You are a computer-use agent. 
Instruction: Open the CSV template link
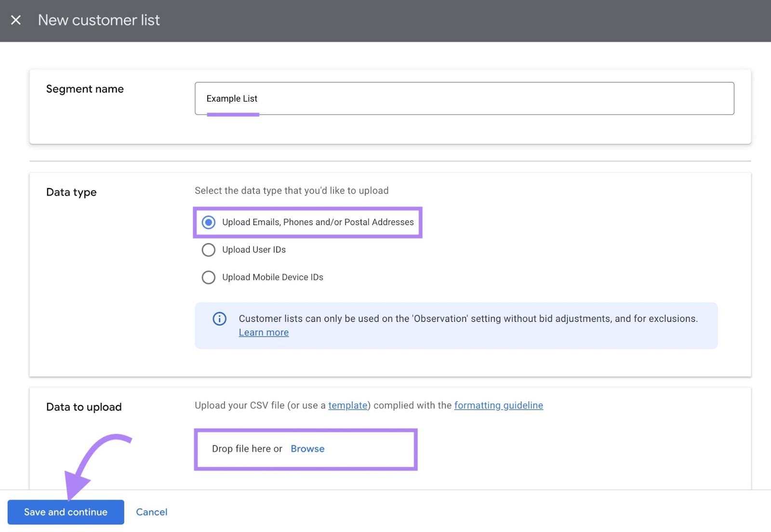click(347, 405)
